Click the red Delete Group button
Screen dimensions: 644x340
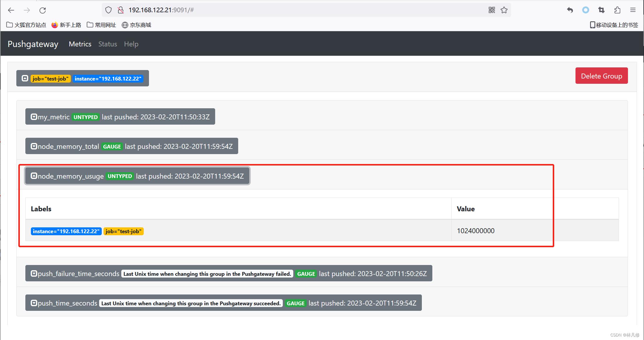coord(601,76)
